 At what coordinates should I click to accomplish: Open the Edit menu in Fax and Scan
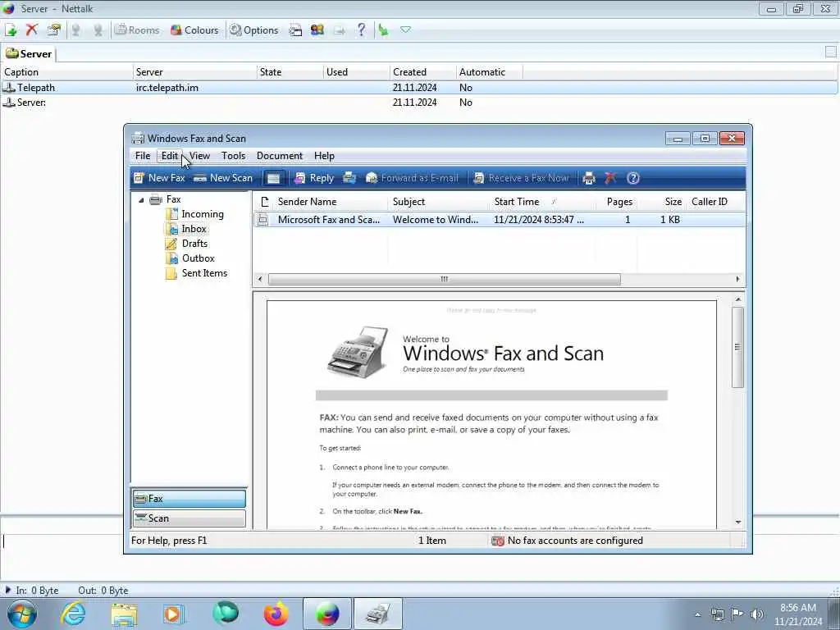(169, 156)
